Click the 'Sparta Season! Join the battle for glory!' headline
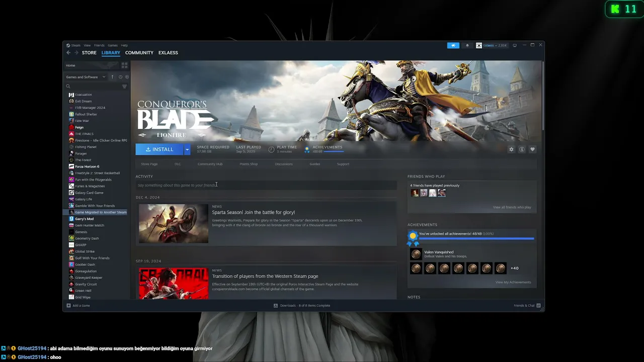Image resolution: width=644 pixels, height=362 pixels. [253, 212]
